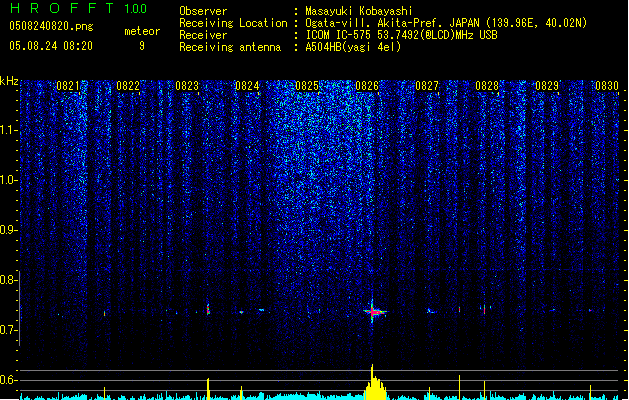Screen dimensions: 629x400
Task: Click the Receiving Location label
Action: click(x=233, y=23)
